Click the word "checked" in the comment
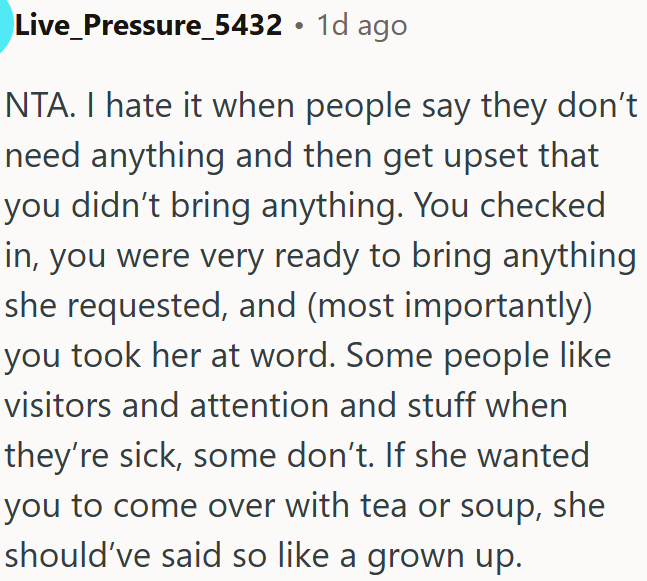647x581 pixels. coord(542,205)
